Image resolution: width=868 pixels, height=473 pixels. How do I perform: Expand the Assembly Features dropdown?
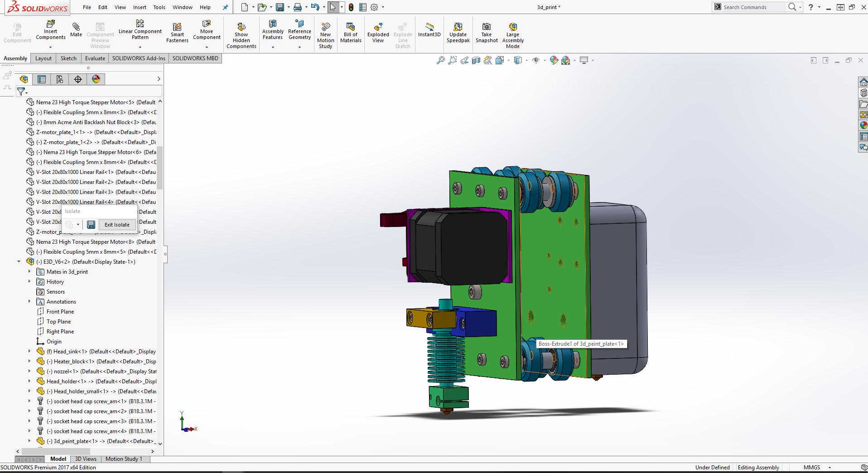pyautogui.click(x=273, y=47)
